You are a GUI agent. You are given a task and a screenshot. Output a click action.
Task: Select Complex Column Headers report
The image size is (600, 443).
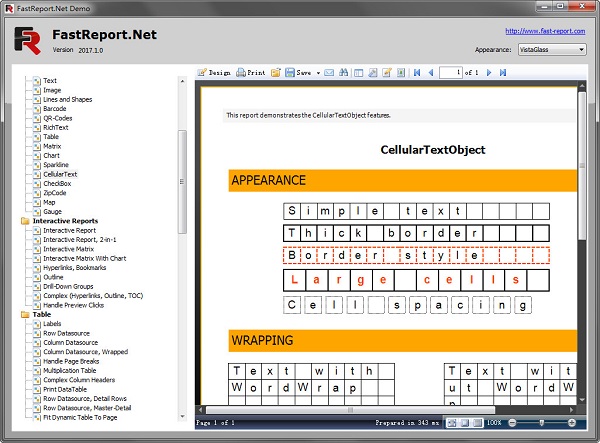tap(79, 380)
